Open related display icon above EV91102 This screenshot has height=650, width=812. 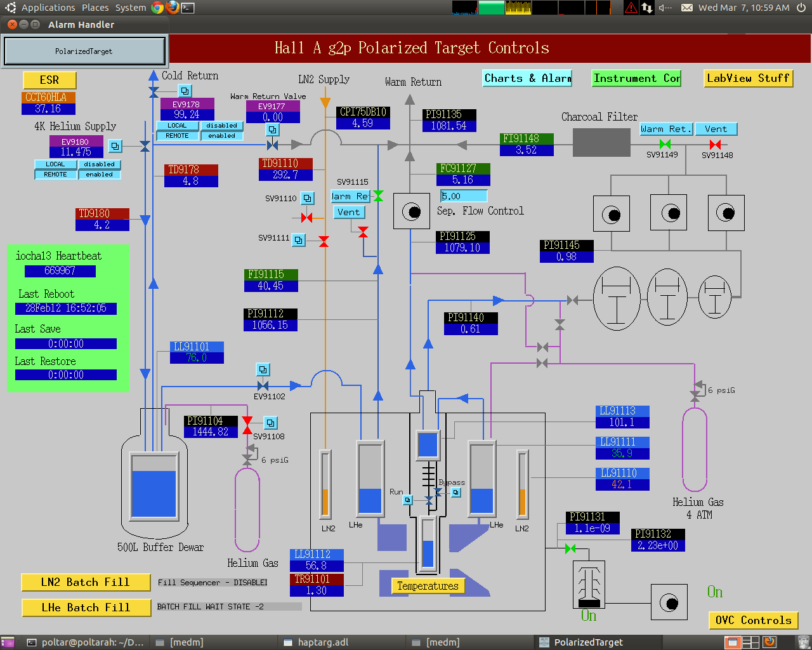tap(263, 369)
